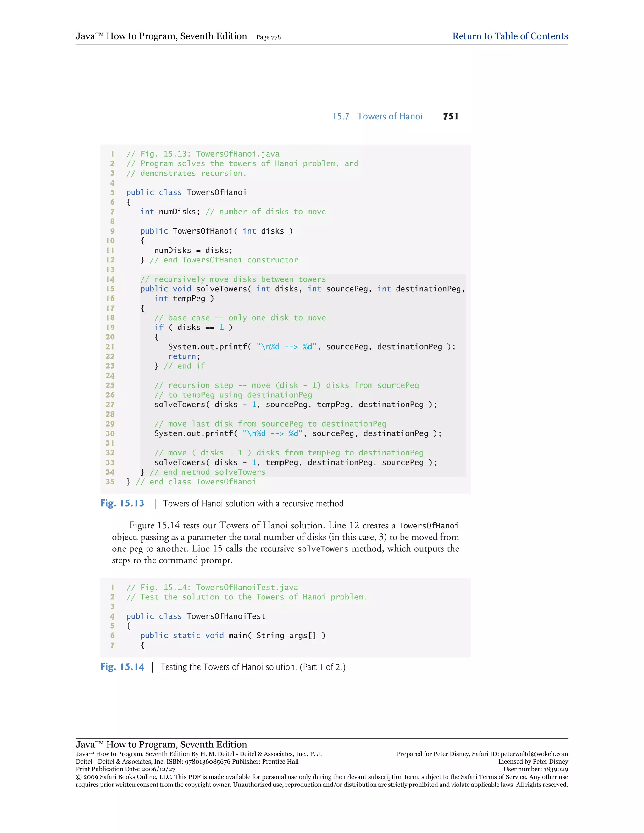The width and height of the screenshot is (644, 833).
Task: Click the solveTowers method signature on line 15
Action: pyautogui.click(x=302, y=289)
